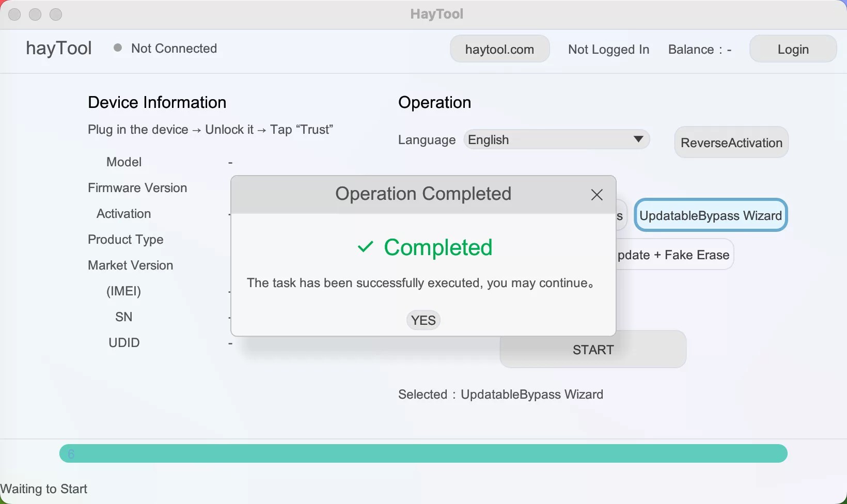Click the window zoom button
The height and width of the screenshot is (504, 847).
click(56, 14)
